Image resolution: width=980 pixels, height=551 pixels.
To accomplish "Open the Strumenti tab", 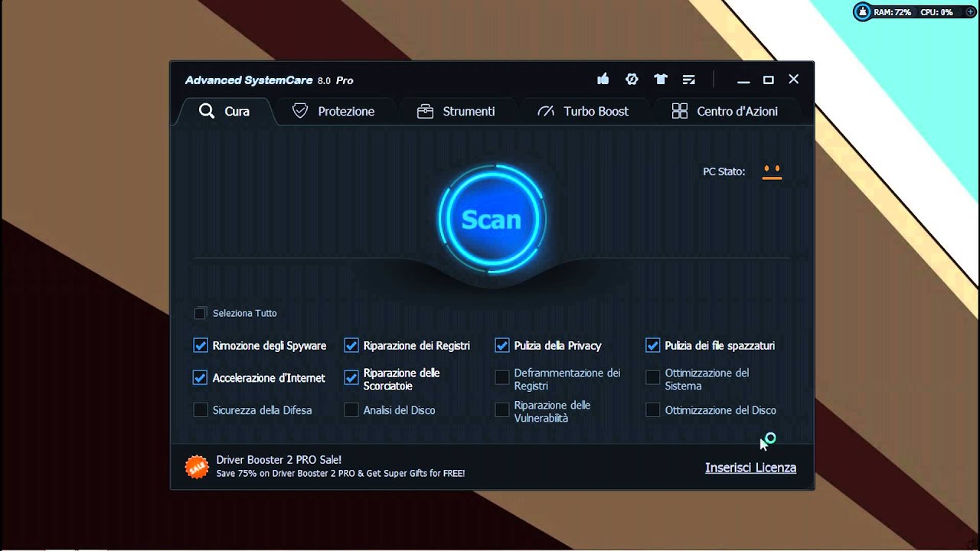I will (456, 111).
